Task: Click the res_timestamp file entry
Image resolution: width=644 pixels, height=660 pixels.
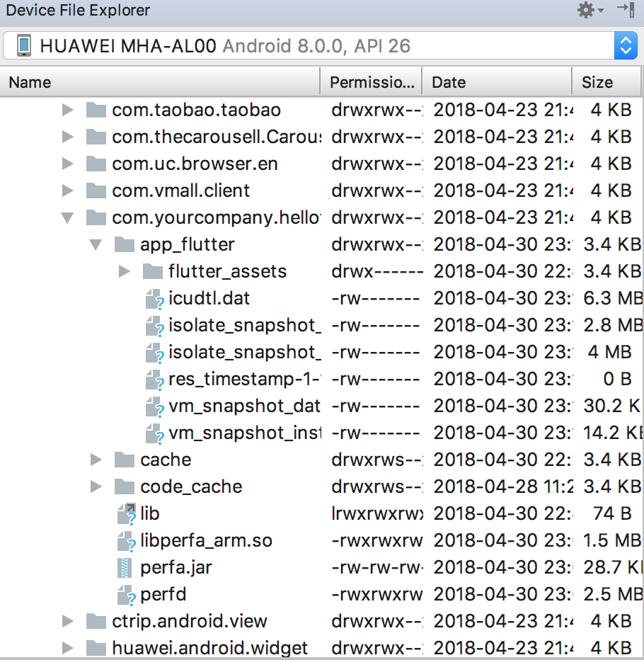Action: (212, 379)
